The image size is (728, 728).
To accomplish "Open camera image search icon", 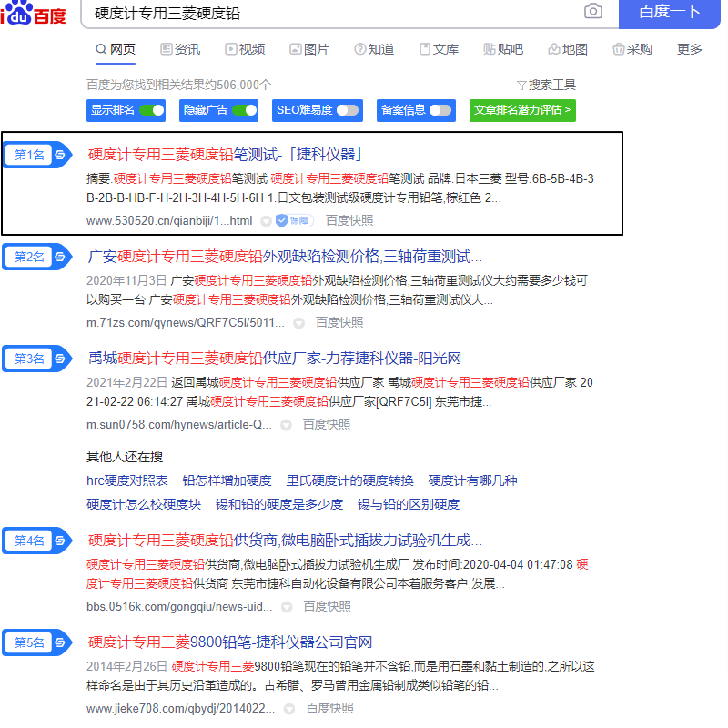I will click(x=593, y=11).
